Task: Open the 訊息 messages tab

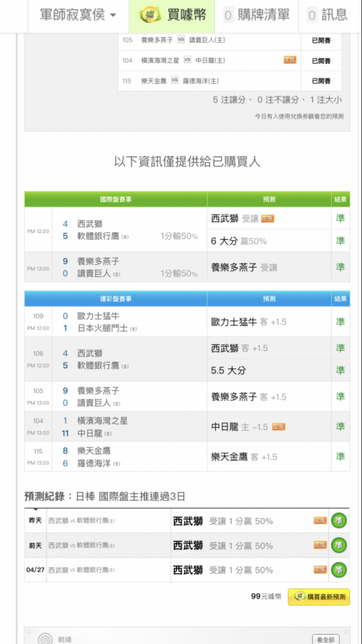Action: click(329, 15)
